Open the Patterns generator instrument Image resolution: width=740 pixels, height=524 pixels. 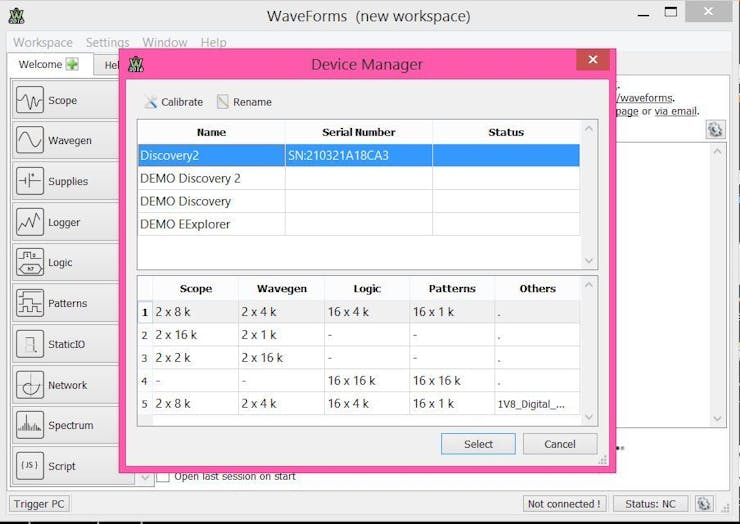tap(66, 303)
